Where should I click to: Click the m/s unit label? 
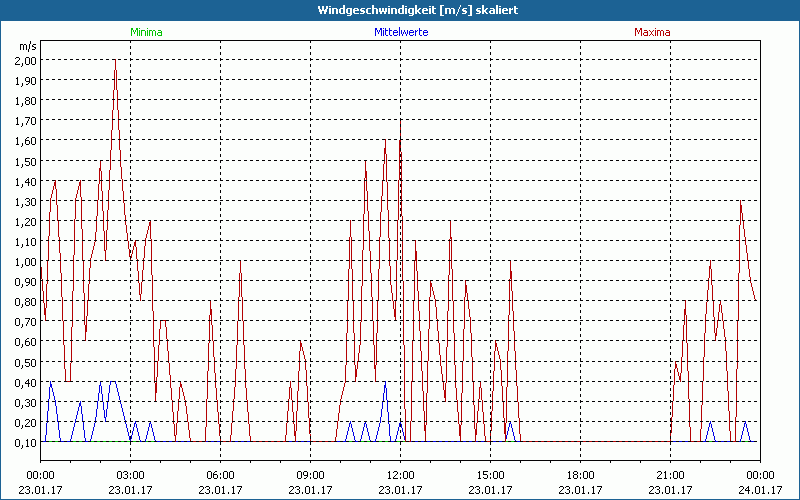click(x=26, y=46)
